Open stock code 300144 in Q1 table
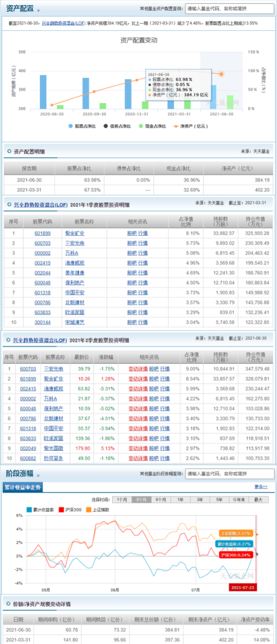This screenshot has width=277, height=644. [x=43, y=323]
